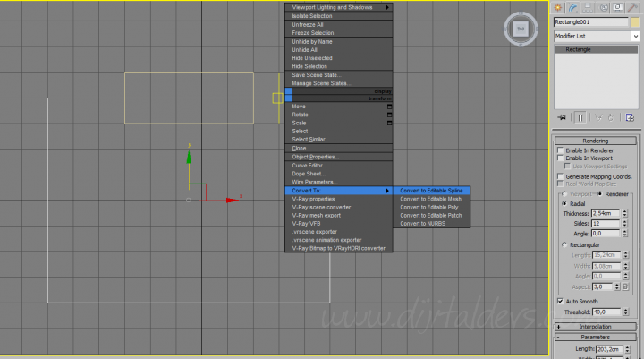Toggle the Auto Smooth checkbox

click(x=561, y=301)
